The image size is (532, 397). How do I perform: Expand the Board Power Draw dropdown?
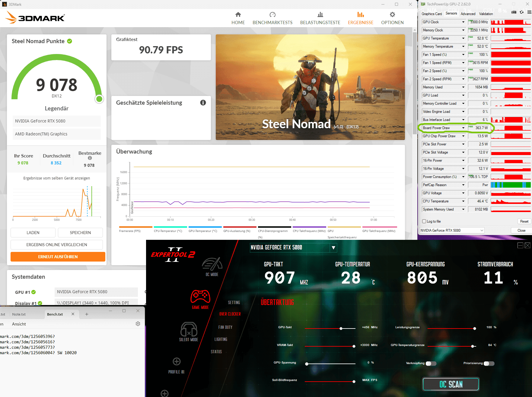[463, 128]
